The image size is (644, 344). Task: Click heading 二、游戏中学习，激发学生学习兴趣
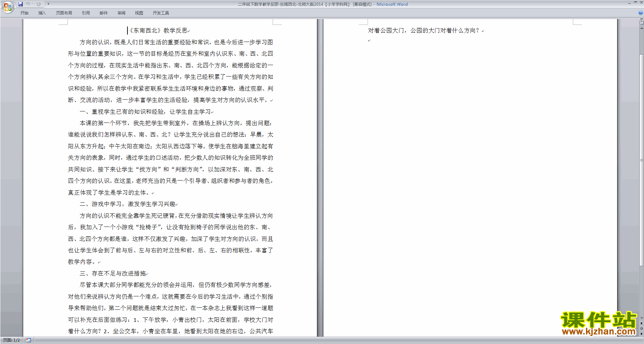pos(127,204)
